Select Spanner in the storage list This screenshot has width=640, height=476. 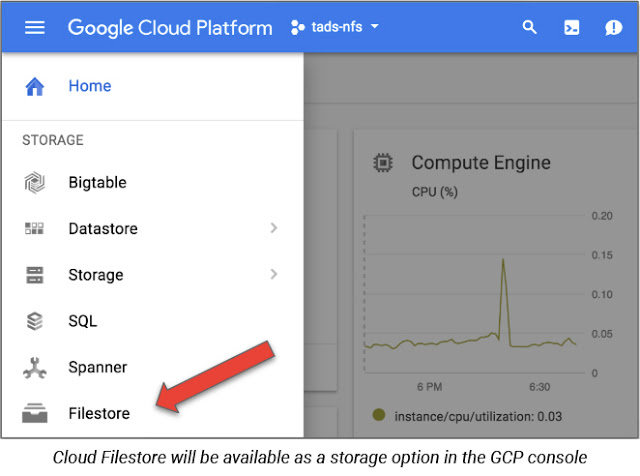coord(98,367)
